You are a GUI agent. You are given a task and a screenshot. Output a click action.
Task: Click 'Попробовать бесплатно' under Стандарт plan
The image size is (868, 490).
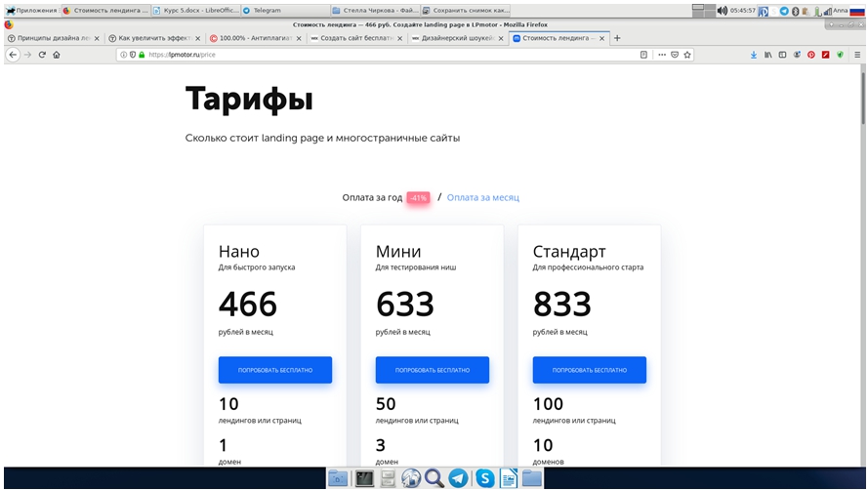589,370
